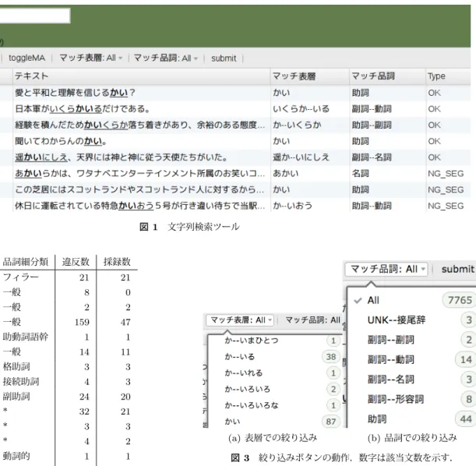Screen dimensions: 476x466
Task: Click 格助詞 row in the bottom-left table
Action: [x=69, y=366]
